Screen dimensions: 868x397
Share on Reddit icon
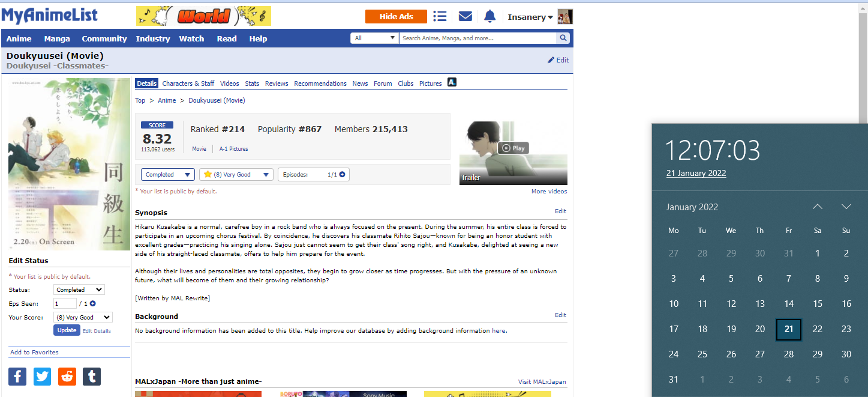(67, 377)
